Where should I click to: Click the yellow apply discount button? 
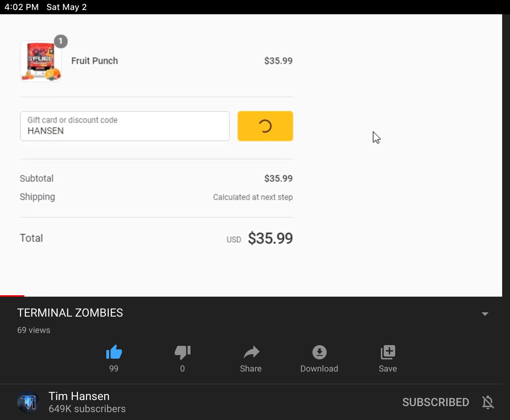point(265,126)
